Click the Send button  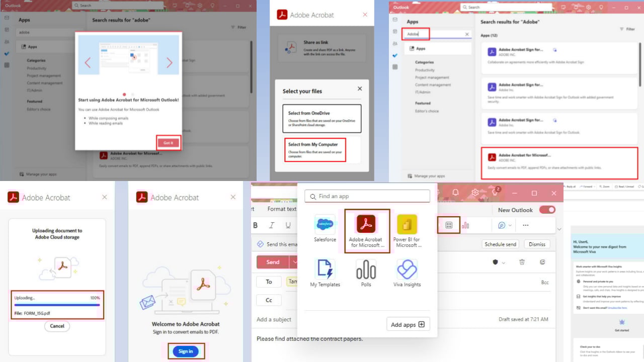(x=273, y=262)
